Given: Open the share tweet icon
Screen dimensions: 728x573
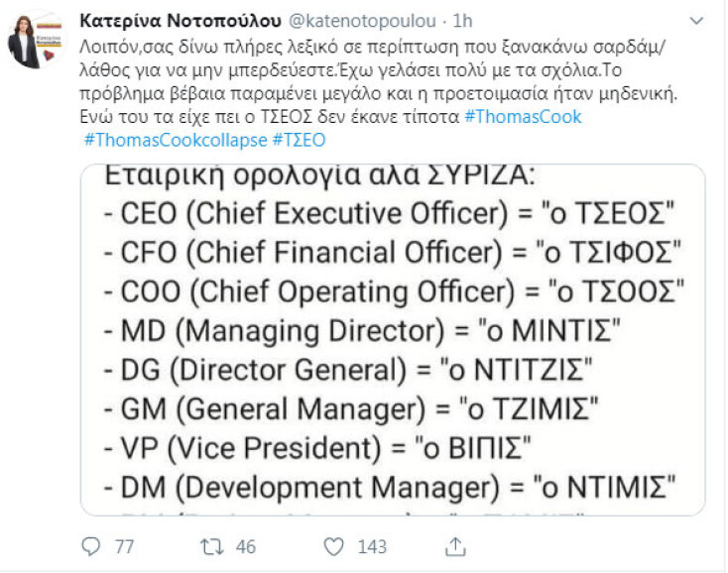Looking at the screenshot, I should 456,545.
